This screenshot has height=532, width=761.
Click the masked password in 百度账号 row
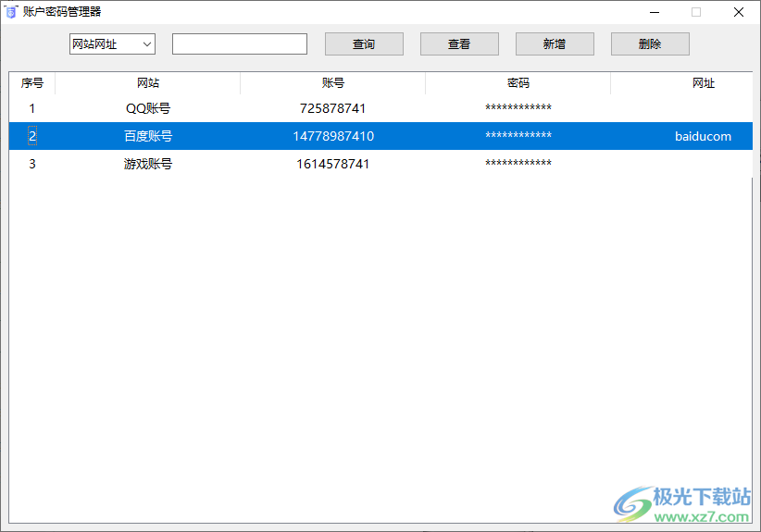point(518,135)
